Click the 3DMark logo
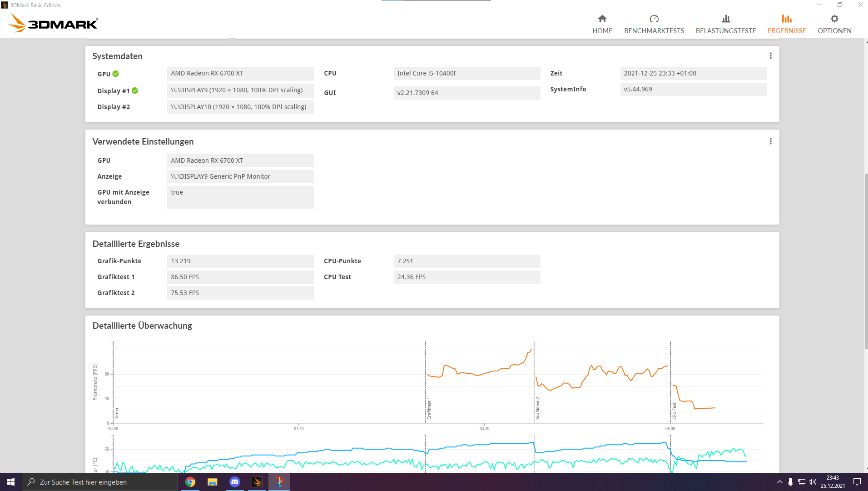The height and width of the screenshot is (491, 868). [x=53, y=23]
